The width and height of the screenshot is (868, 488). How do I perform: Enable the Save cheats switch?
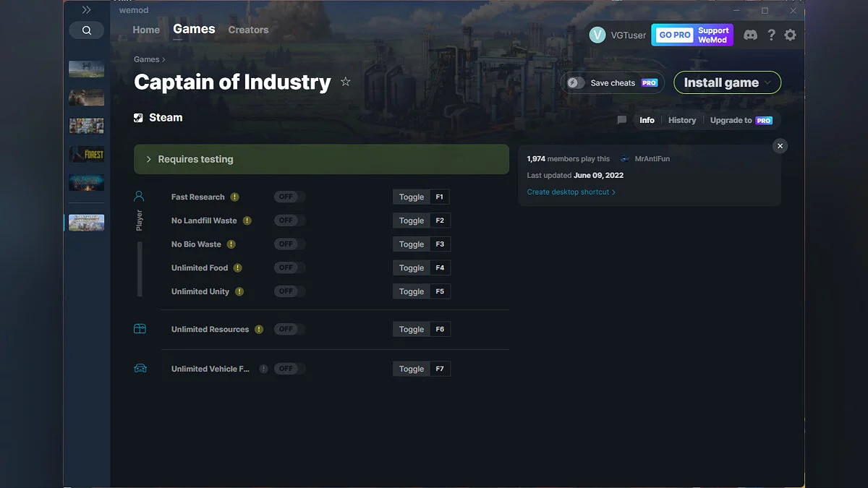click(x=576, y=82)
